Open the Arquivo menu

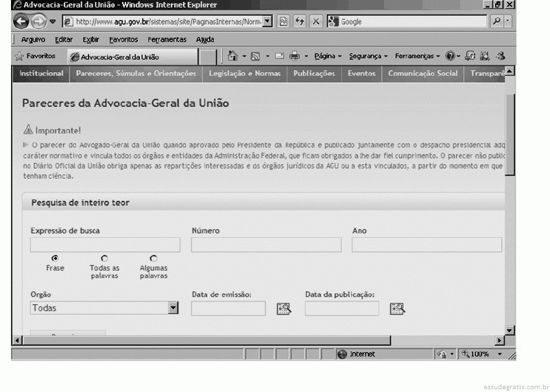pyautogui.click(x=33, y=40)
